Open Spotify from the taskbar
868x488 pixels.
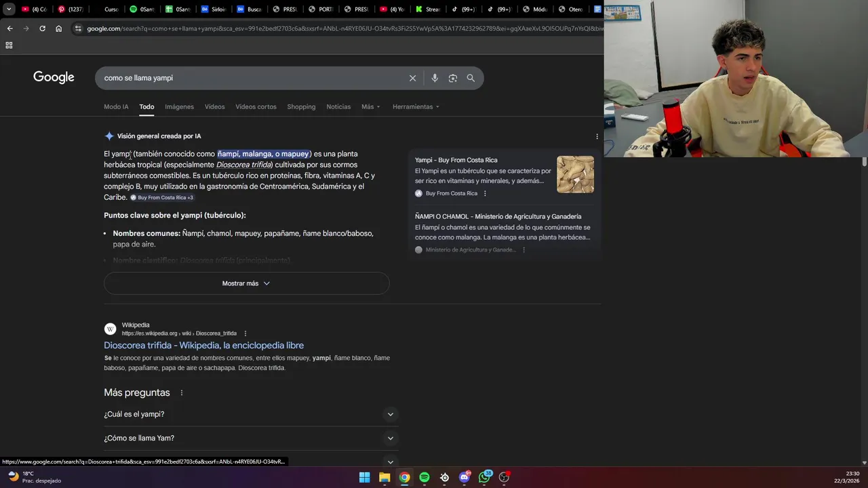(425, 477)
